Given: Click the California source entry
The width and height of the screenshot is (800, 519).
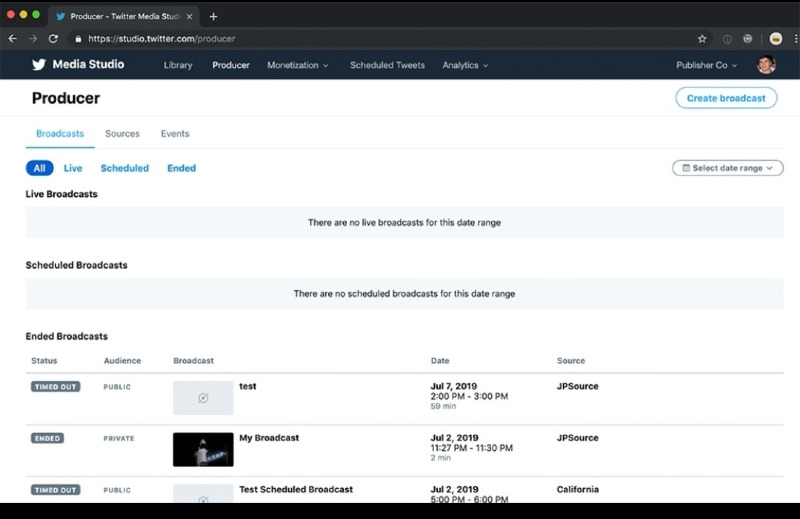Looking at the screenshot, I should click(x=578, y=489).
